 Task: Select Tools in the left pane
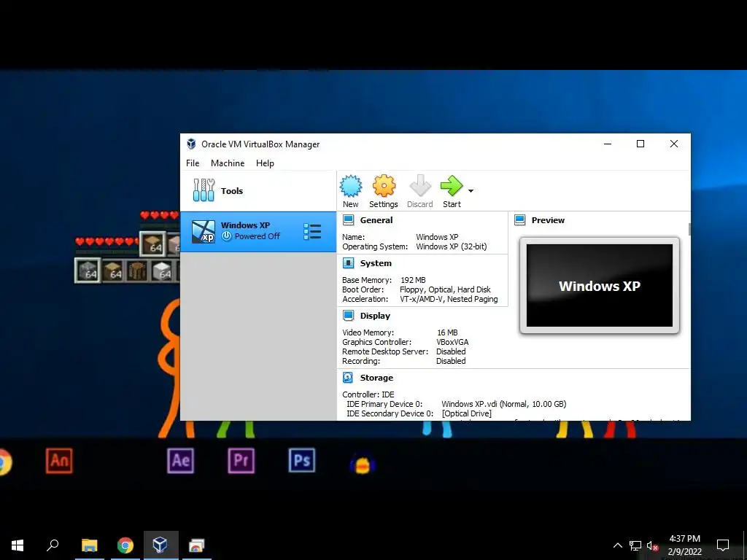tap(258, 191)
